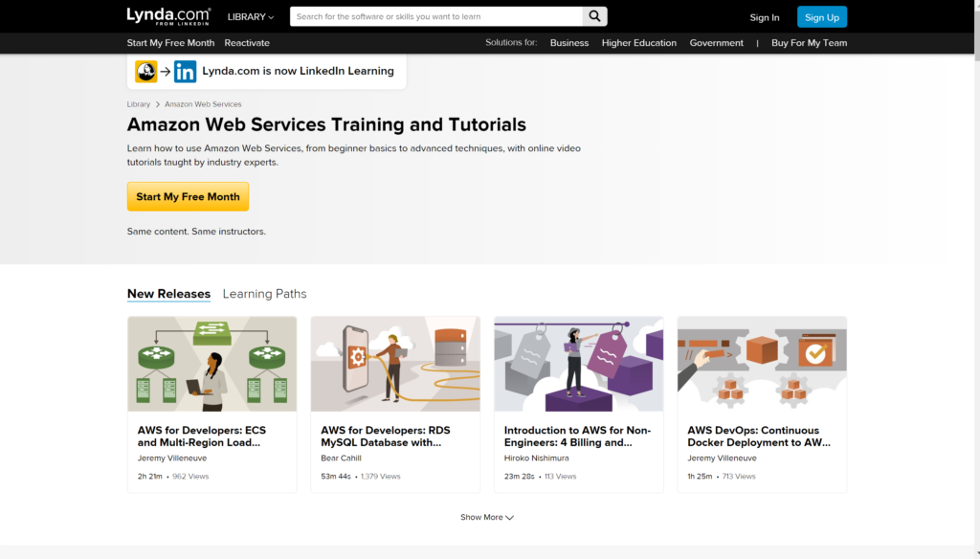Click Reactivate in the top bar

(247, 42)
